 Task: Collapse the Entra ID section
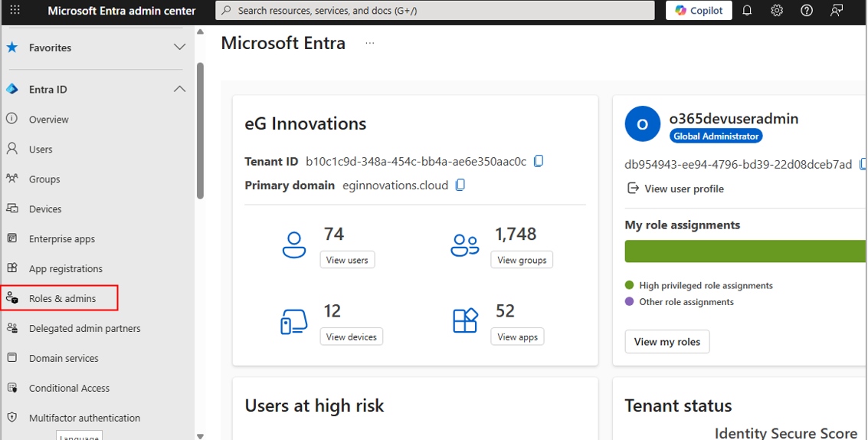(179, 90)
